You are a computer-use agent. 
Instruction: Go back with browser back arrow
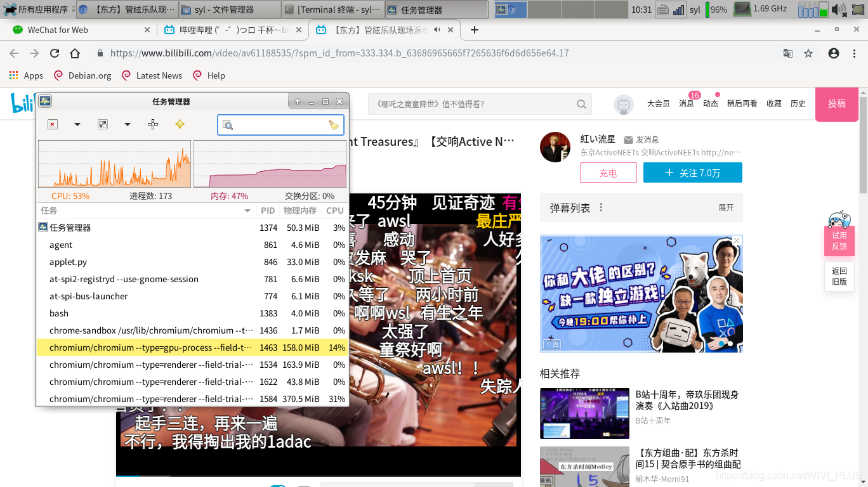[x=14, y=53]
